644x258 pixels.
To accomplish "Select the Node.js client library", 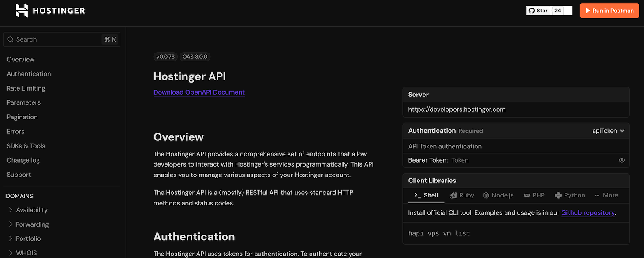I will (498, 195).
